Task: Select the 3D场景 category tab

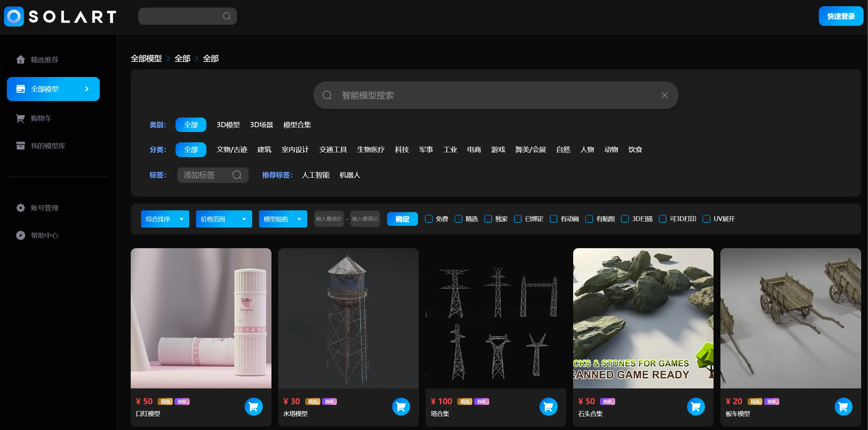Action: coord(261,125)
